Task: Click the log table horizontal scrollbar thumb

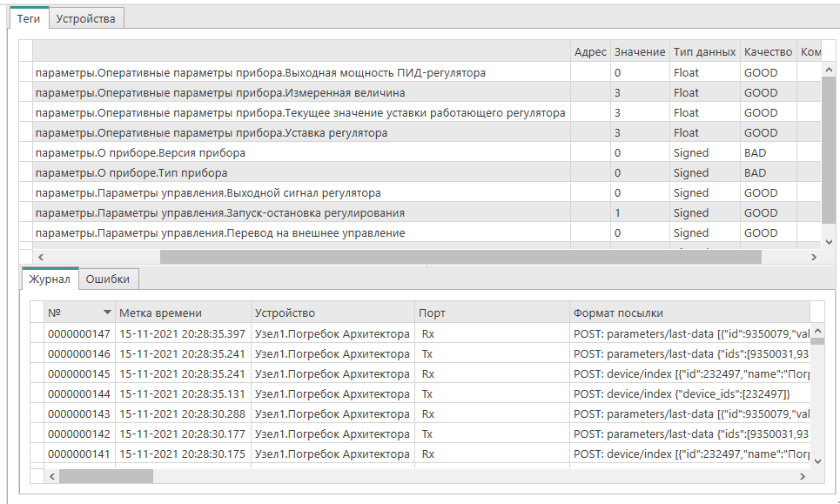Action: point(105,476)
